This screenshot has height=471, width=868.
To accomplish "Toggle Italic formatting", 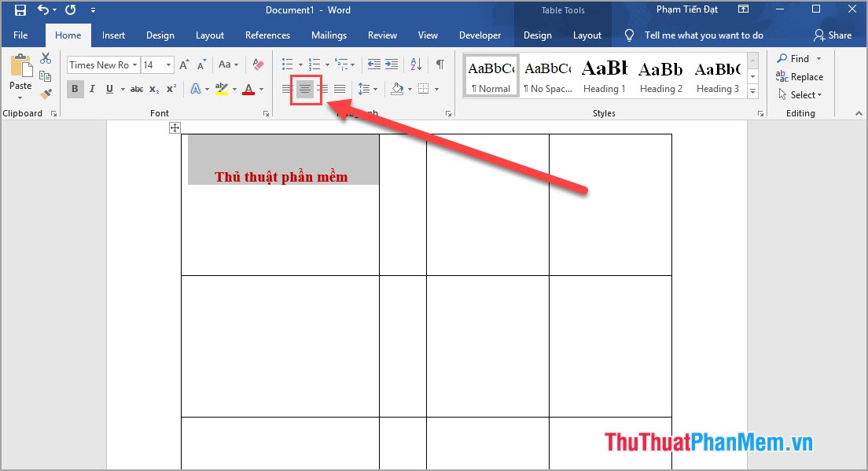I will tap(93, 89).
